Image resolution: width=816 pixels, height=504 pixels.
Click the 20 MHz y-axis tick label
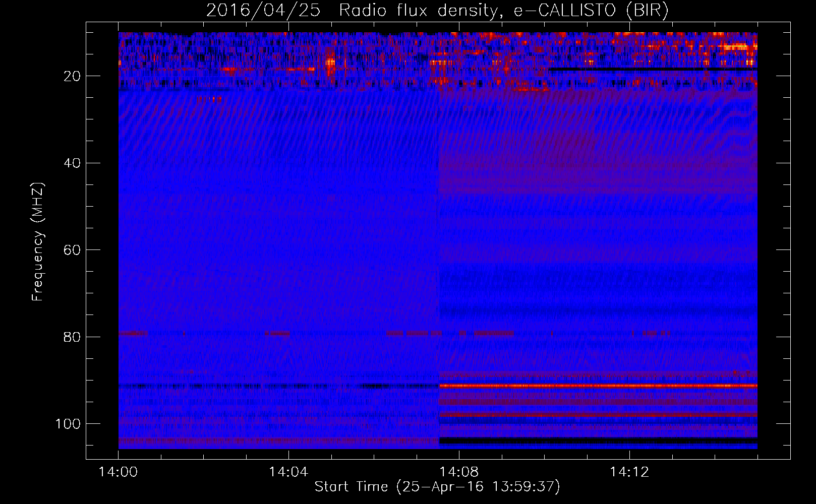72,76
